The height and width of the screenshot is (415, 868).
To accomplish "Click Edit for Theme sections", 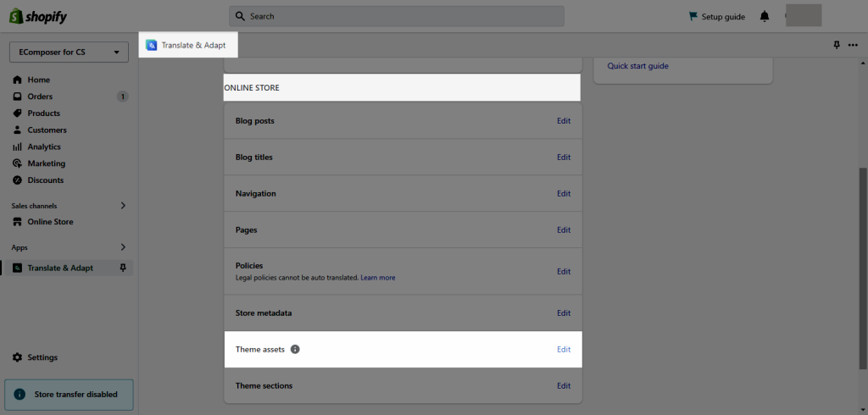I will [564, 385].
